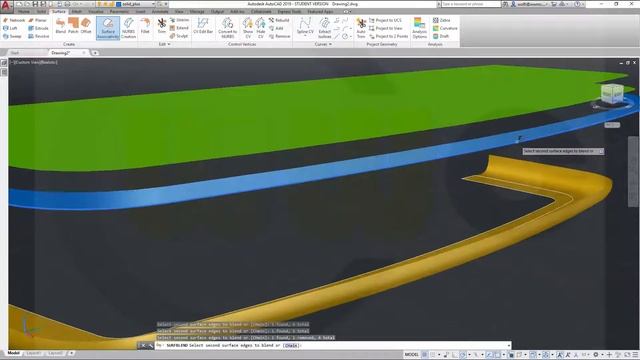This screenshot has height=360, width=640.
Task: Click the ViewCube in the viewport
Action: click(x=612, y=93)
